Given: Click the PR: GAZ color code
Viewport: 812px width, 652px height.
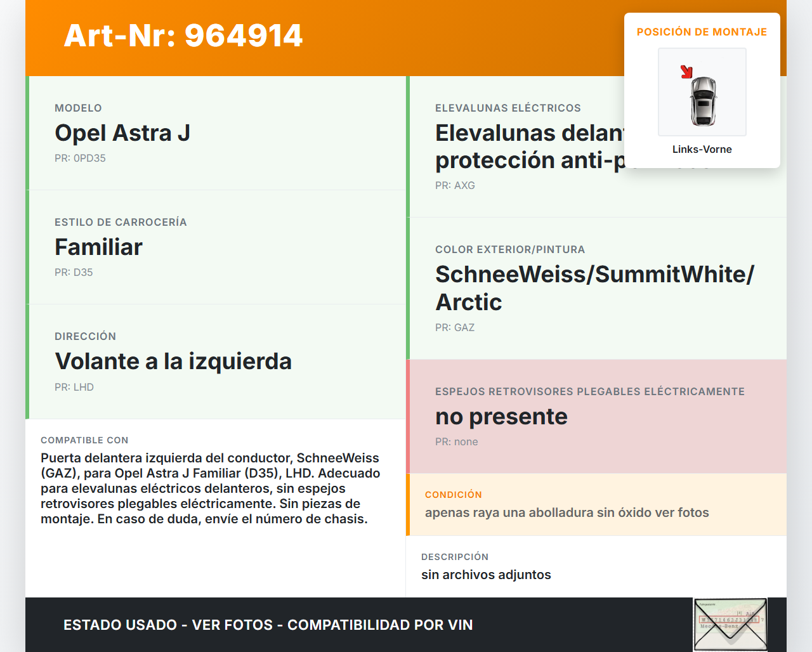Looking at the screenshot, I should point(455,327).
